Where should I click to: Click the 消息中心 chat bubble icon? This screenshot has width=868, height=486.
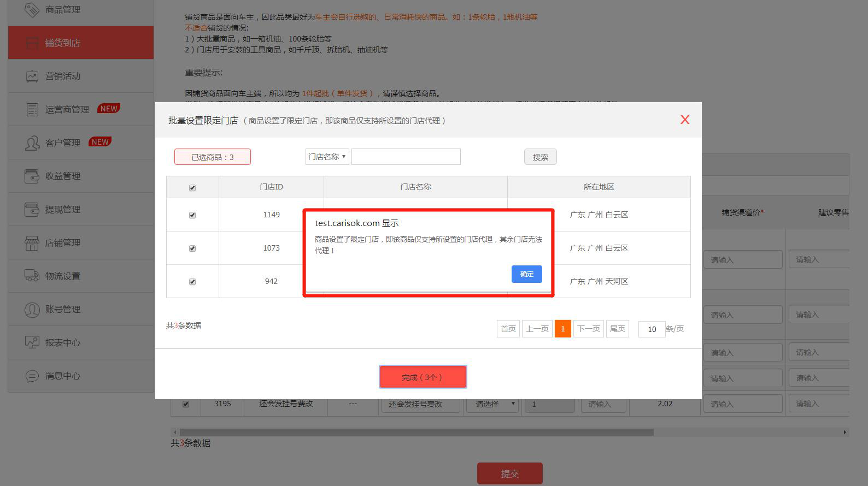32,376
